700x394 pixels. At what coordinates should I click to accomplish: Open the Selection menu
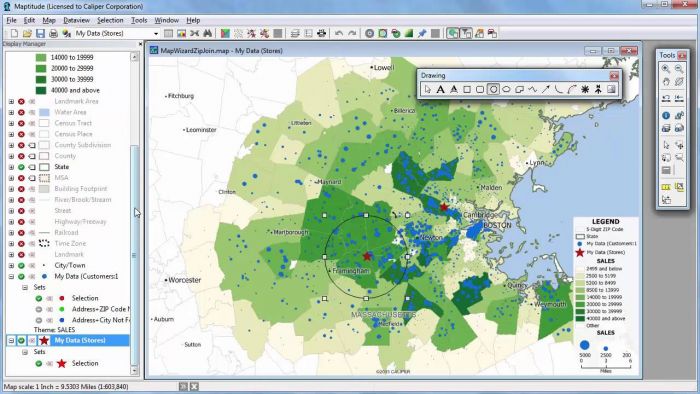pos(110,21)
